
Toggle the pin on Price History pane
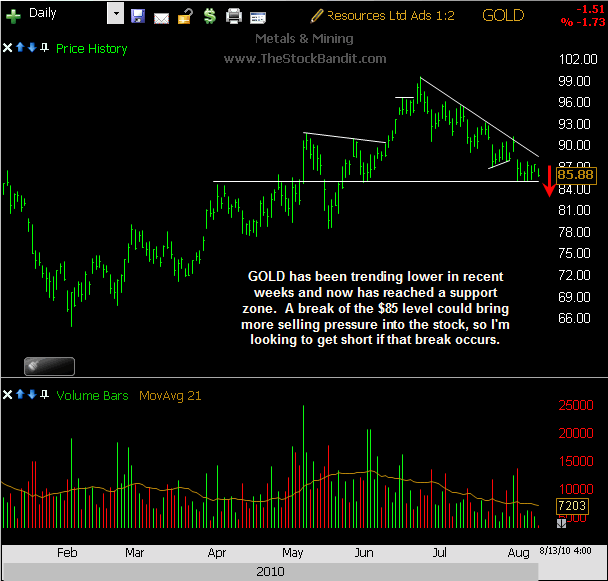45,48
